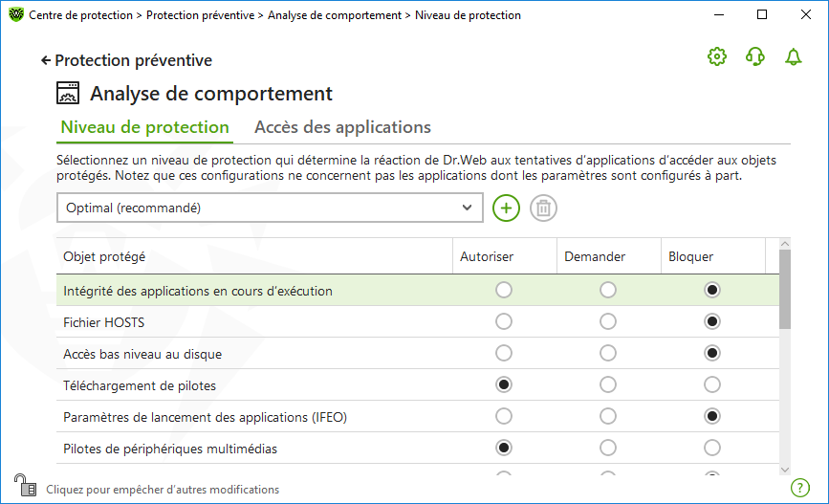The width and height of the screenshot is (829, 504).
Task: Expand the Optimal (recommandé) protection level dropdown
Action: pos(270,208)
